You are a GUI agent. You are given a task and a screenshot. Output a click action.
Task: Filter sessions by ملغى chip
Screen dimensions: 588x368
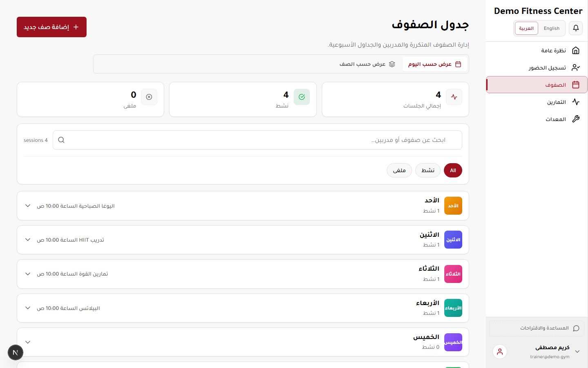pos(399,171)
